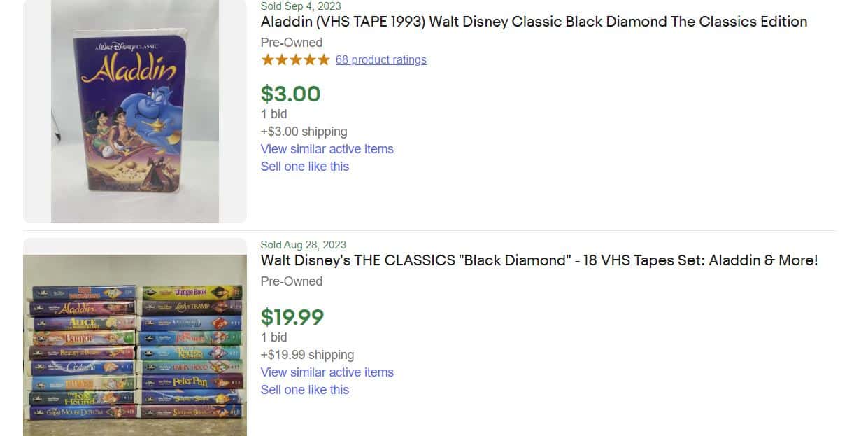Click the $3.00 sold price
This screenshot has height=436, width=868.
(x=290, y=93)
